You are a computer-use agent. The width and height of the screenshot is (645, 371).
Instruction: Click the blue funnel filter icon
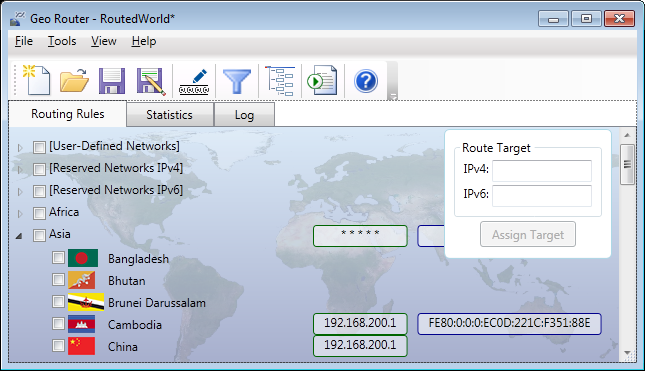(x=237, y=81)
